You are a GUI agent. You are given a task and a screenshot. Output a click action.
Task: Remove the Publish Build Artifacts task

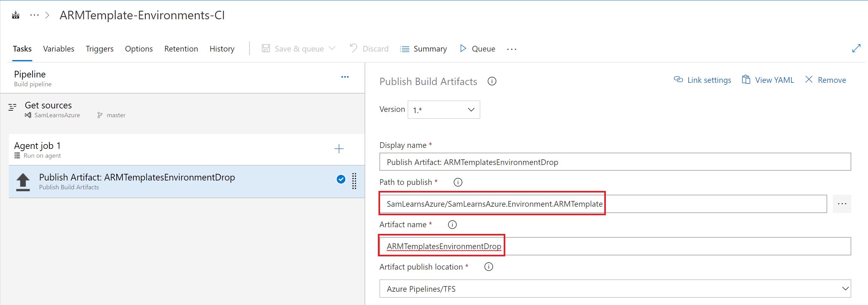pyautogui.click(x=826, y=80)
